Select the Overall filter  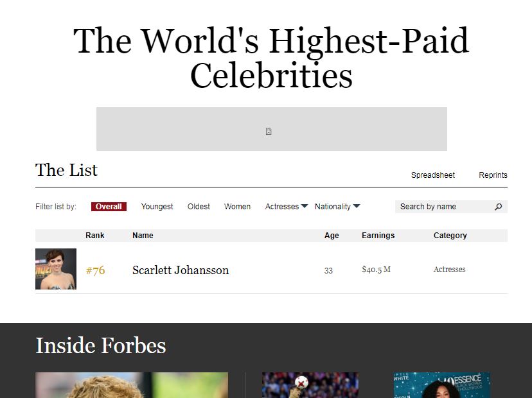point(109,207)
